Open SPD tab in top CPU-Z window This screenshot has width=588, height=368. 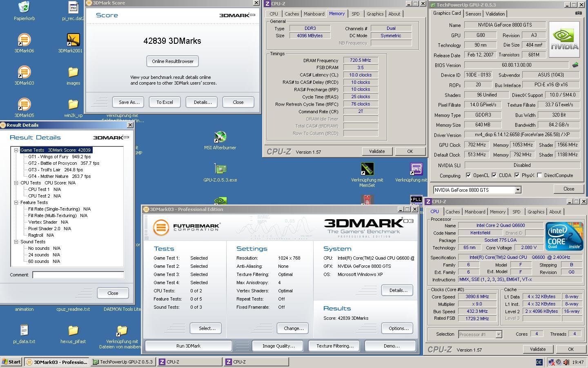(x=356, y=13)
